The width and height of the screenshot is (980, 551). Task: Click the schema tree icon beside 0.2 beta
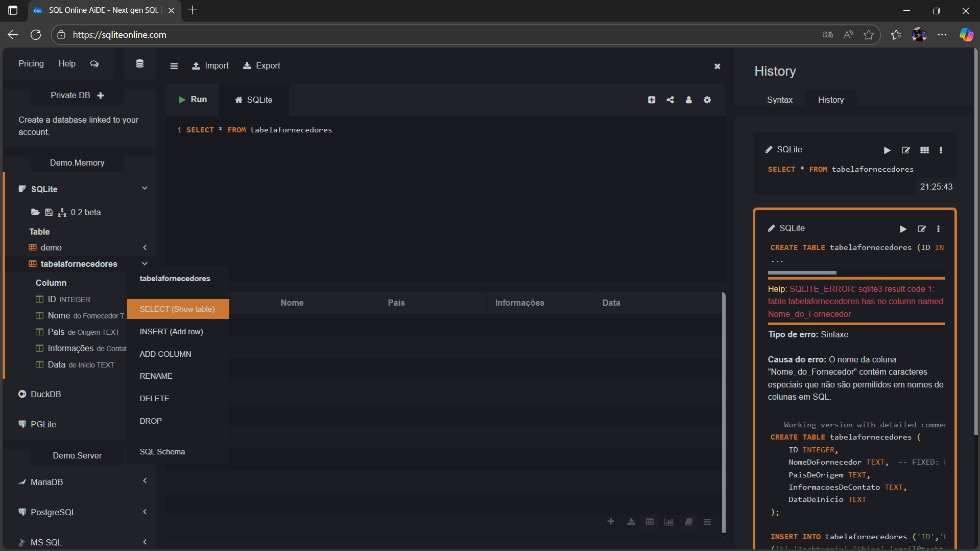tap(62, 212)
